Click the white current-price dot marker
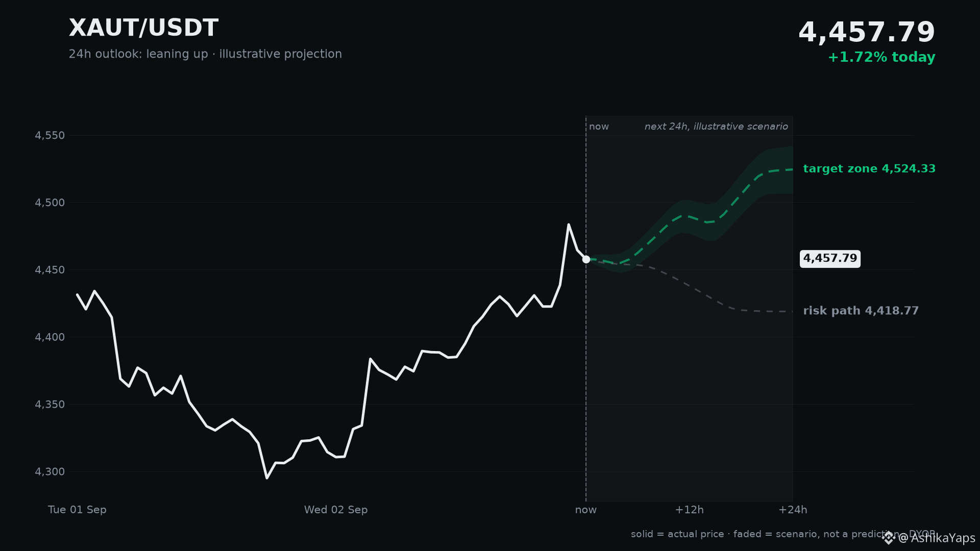Screen dimensions: 980x551 pyautogui.click(x=586, y=259)
